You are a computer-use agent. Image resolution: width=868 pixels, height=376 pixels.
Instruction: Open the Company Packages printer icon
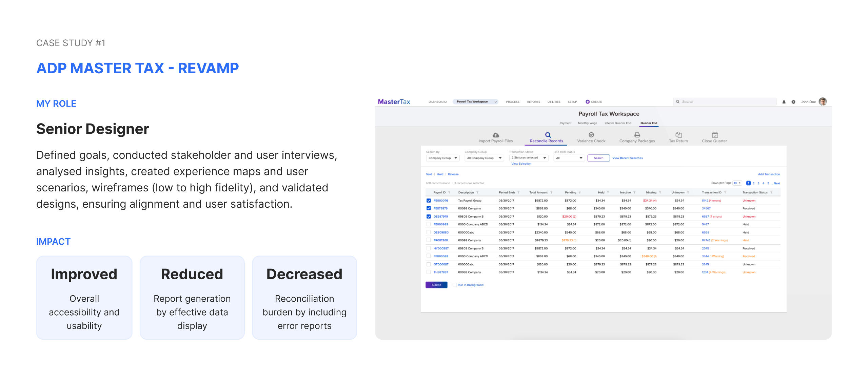click(637, 135)
